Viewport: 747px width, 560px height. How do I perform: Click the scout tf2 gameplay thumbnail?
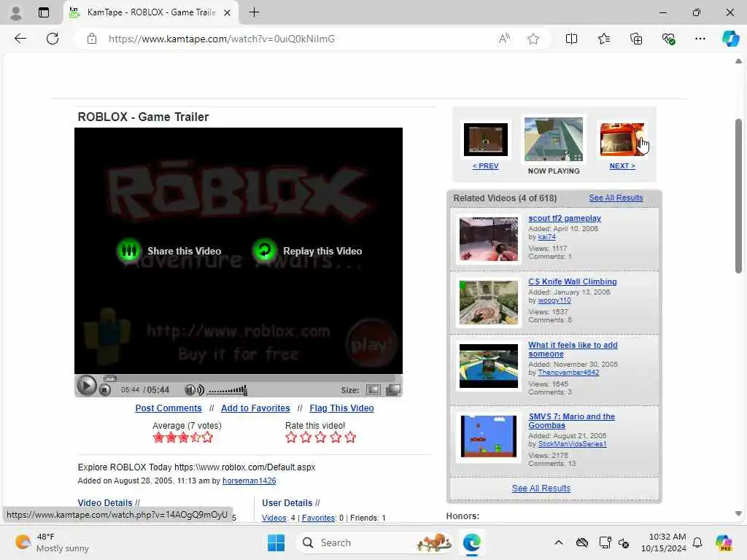pyautogui.click(x=488, y=239)
